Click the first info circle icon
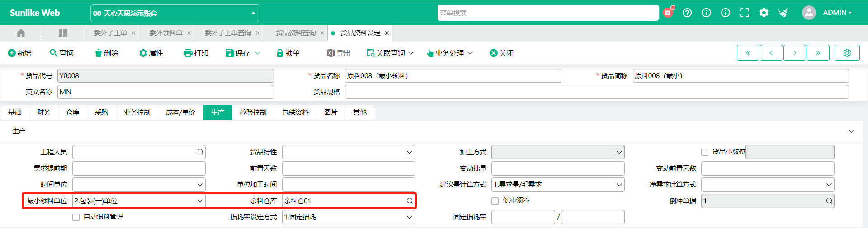 click(x=706, y=13)
